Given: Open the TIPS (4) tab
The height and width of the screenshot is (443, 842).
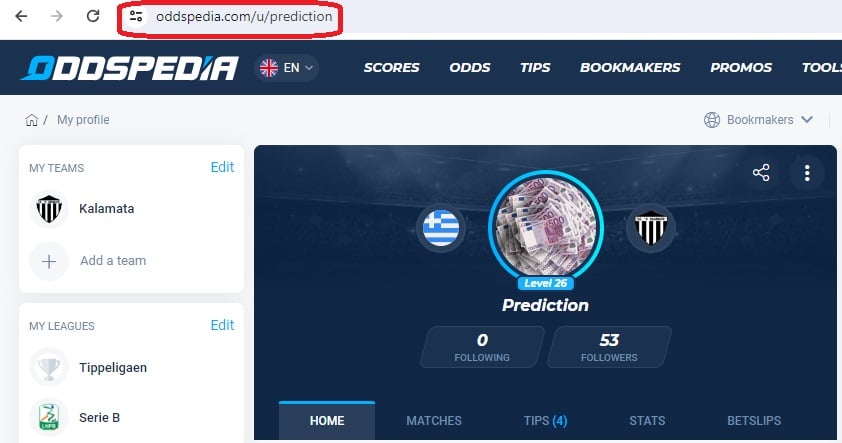Looking at the screenshot, I should [546, 420].
